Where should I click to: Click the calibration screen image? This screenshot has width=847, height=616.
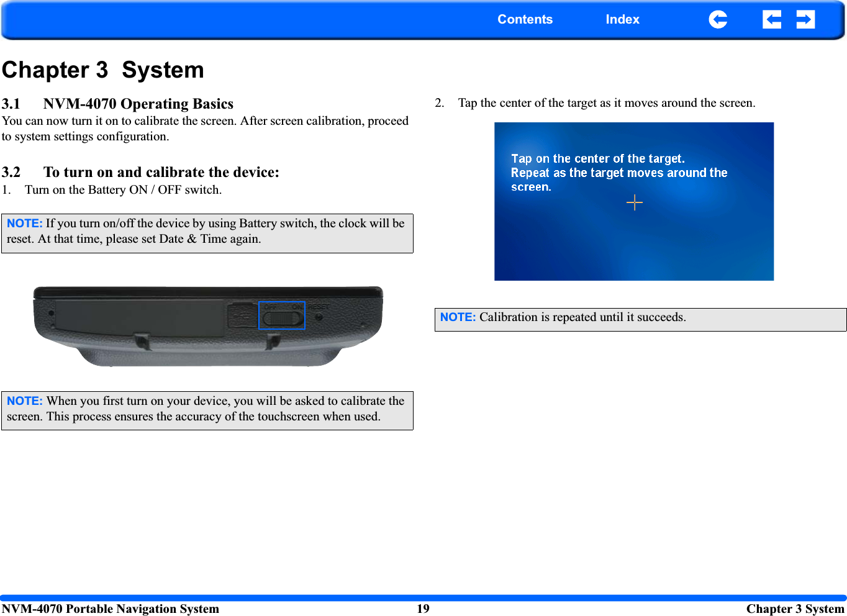coord(634,201)
